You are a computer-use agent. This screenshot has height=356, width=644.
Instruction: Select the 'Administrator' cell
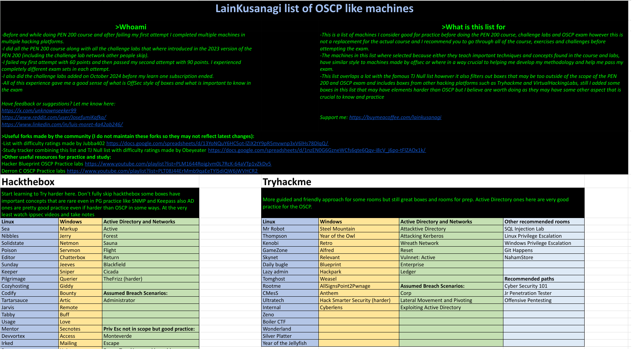[x=151, y=300]
